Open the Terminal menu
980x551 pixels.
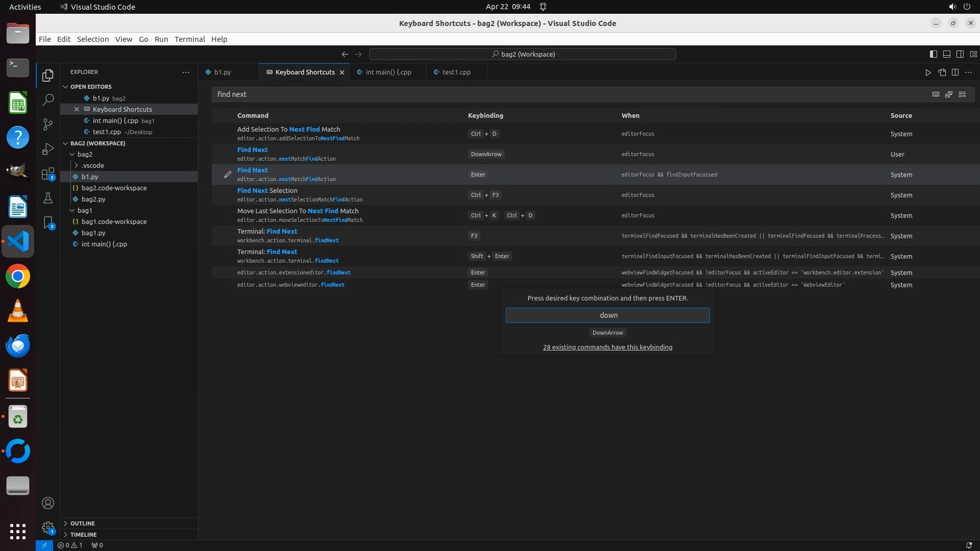(x=189, y=39)
